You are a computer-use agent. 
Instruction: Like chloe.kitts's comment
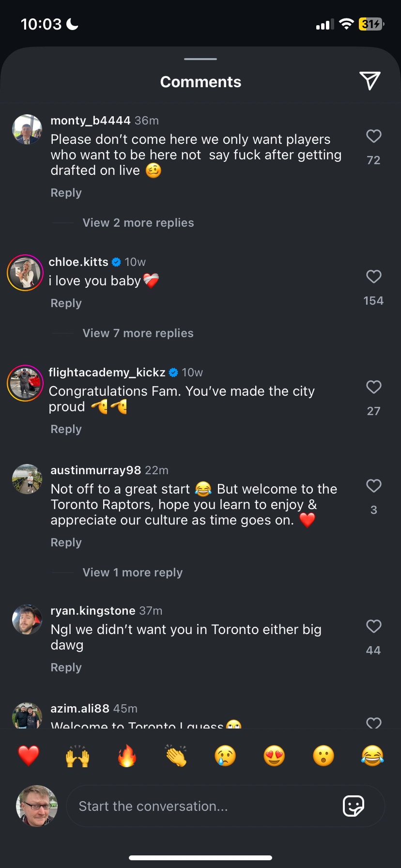tap(373, 277)
